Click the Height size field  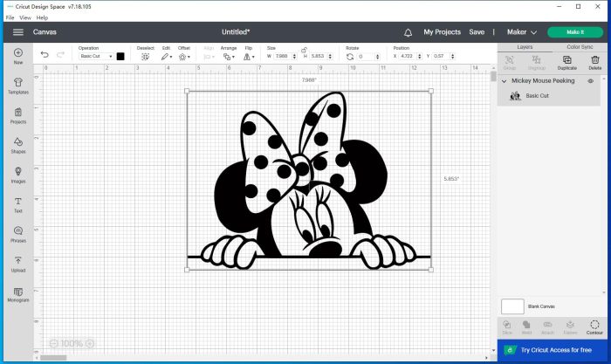(319, 56)
